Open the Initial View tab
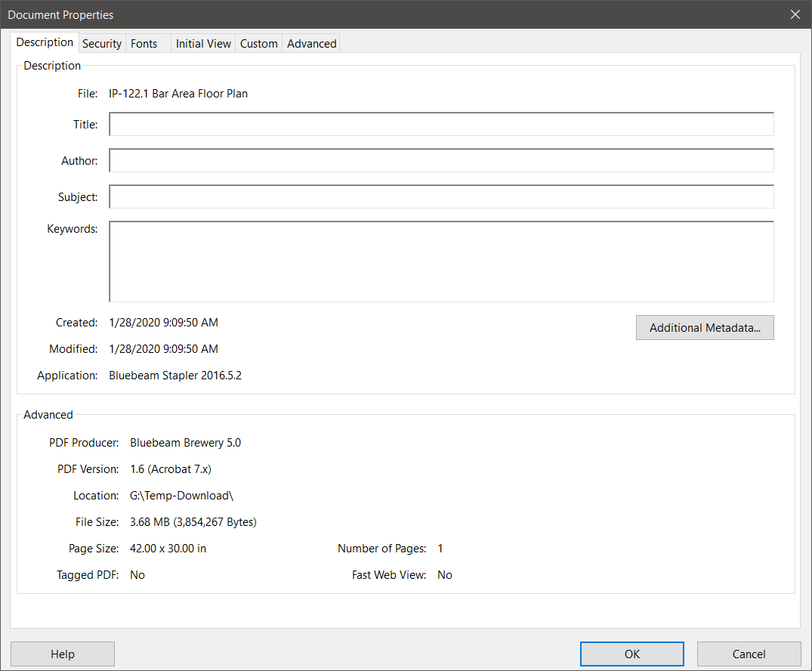The image size is (812, 671). pos(202,43)
